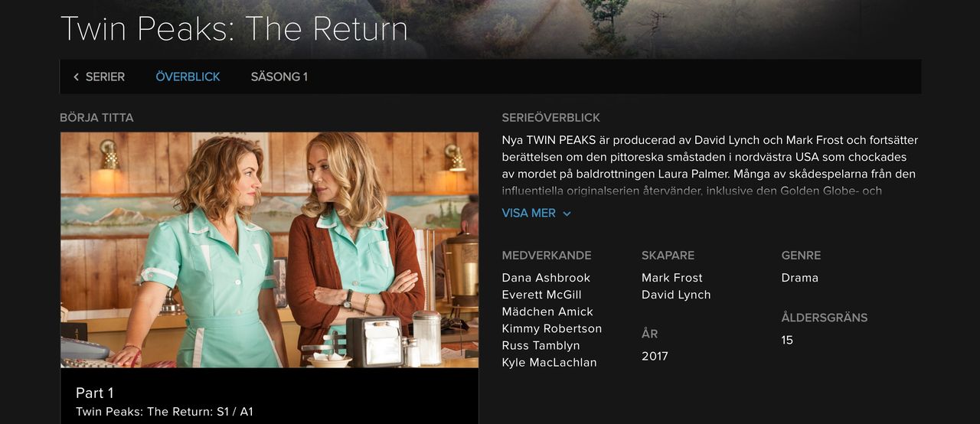Select the Drama genre
The height and width of the screenshot is (424, 980).
[x=800, y=278]
